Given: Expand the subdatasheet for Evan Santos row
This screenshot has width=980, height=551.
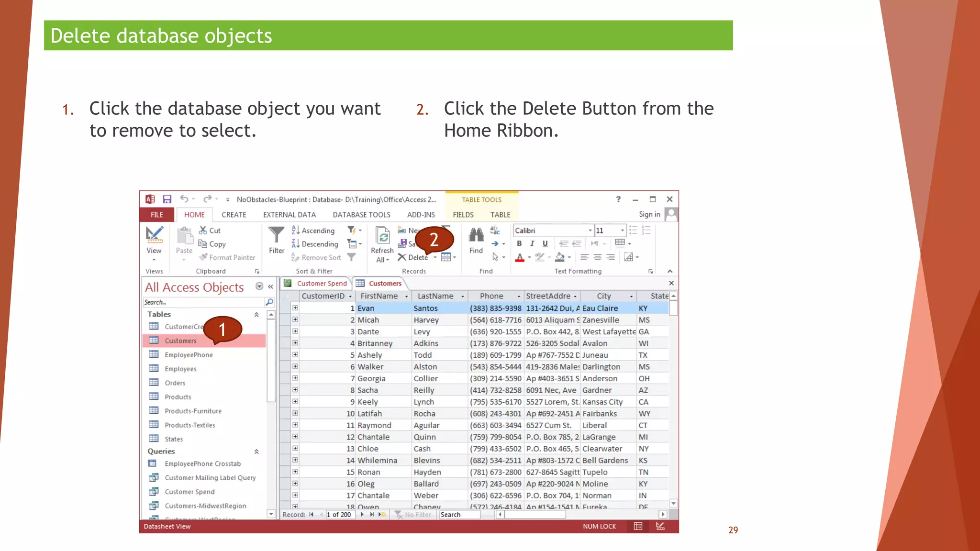Looking at the screenshot, I should [295, 308].
